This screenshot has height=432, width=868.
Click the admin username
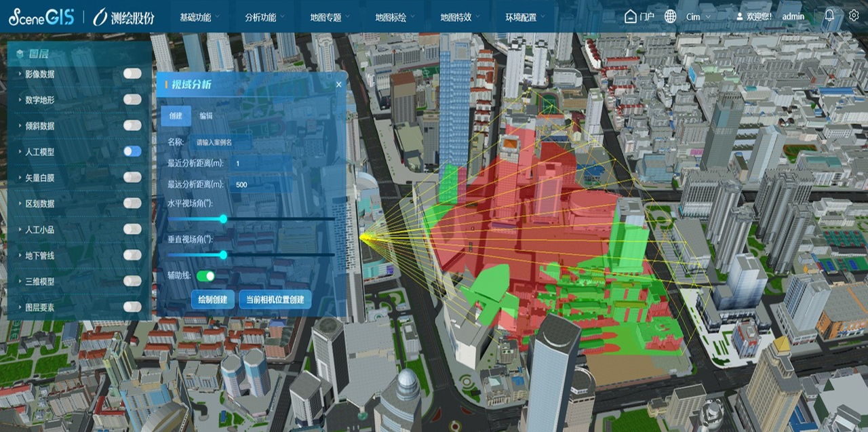click(793, 17)
